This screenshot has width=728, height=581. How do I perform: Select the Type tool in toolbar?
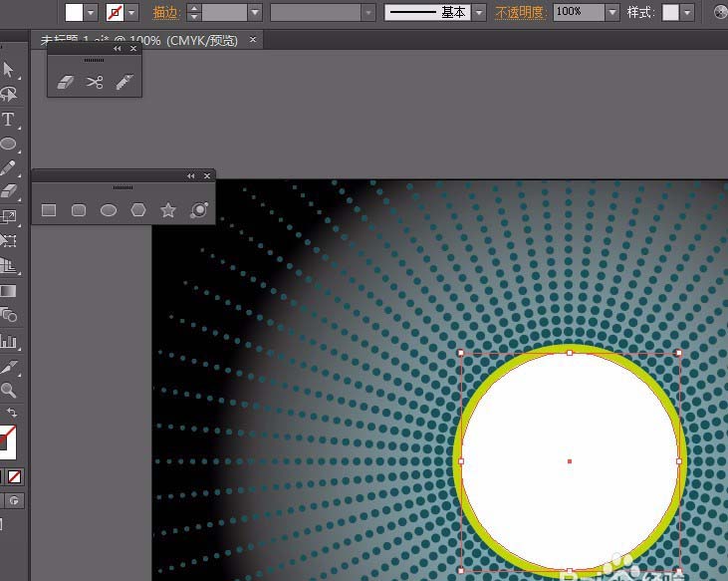[x=9, y=120]
